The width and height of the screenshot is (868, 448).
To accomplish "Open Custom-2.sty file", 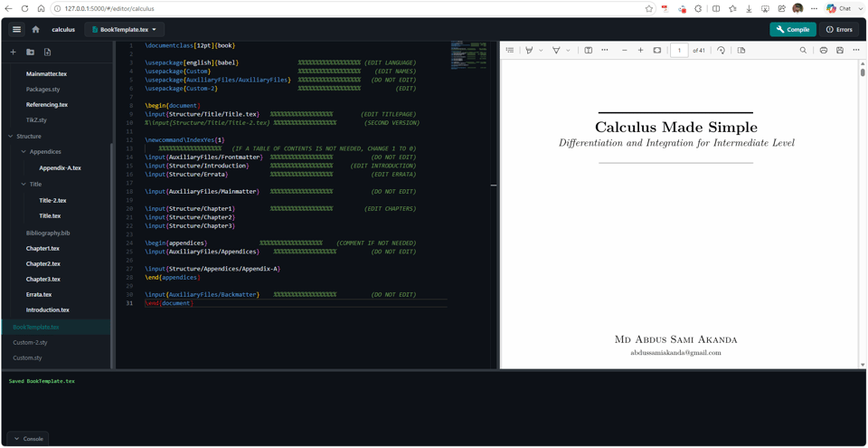I will point(30,343).
